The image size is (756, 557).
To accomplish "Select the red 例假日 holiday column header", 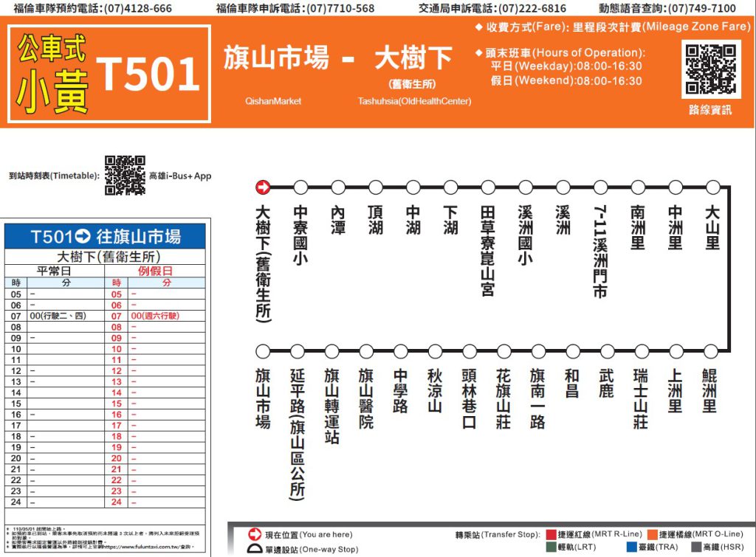I will (155, 271).
